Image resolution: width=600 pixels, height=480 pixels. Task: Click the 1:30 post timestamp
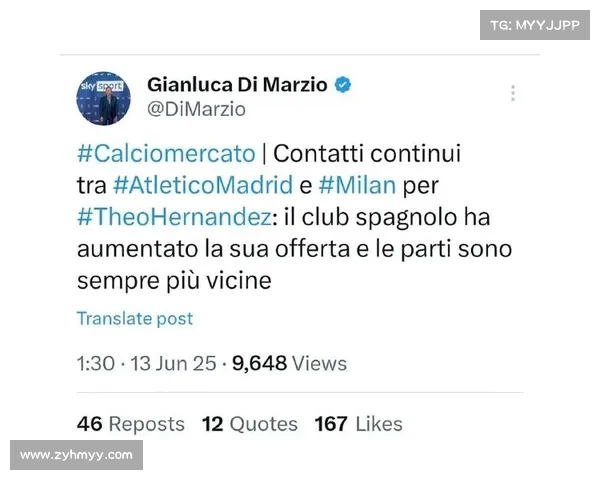click(96, 363)
